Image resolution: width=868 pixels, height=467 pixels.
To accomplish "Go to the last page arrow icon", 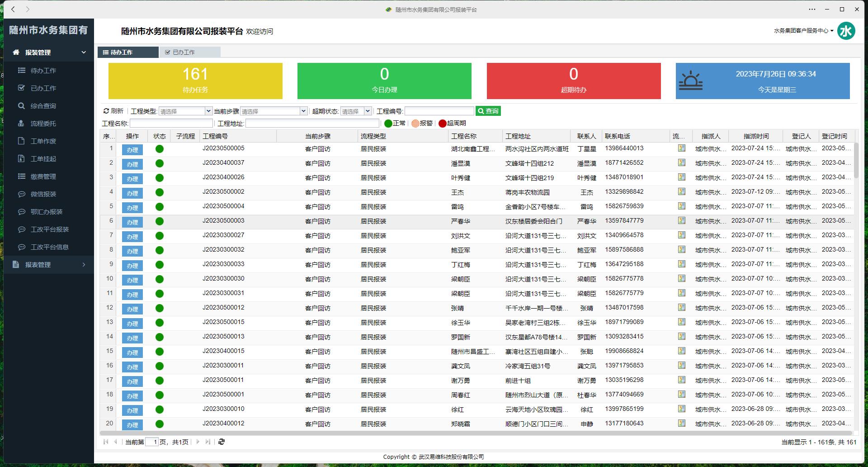I will (x=208, y=442).
